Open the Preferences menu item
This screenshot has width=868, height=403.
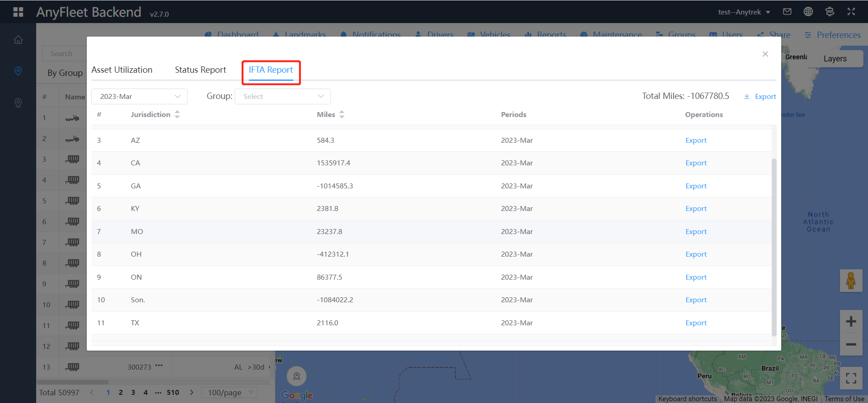[x=833, y=35]
